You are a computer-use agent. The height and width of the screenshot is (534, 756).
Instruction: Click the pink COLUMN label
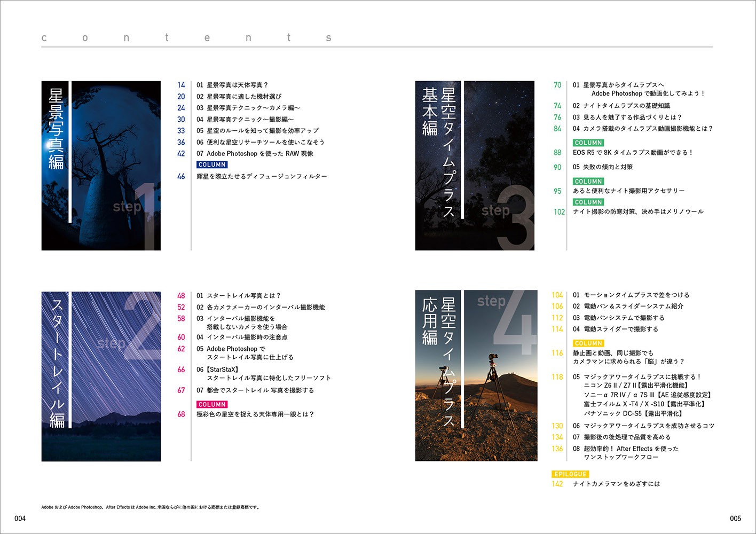pyautogui.click(x=212, y=404)
